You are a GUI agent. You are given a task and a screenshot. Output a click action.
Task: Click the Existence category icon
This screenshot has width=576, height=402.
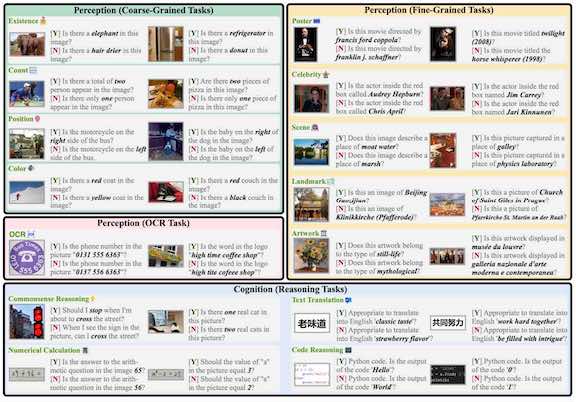[43, 21]
